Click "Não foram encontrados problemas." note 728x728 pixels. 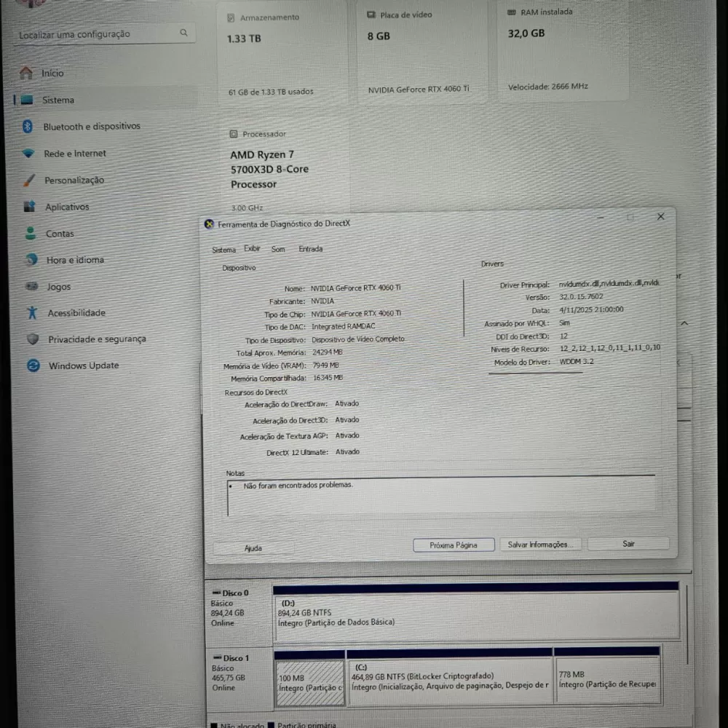[x=298, y=485]
